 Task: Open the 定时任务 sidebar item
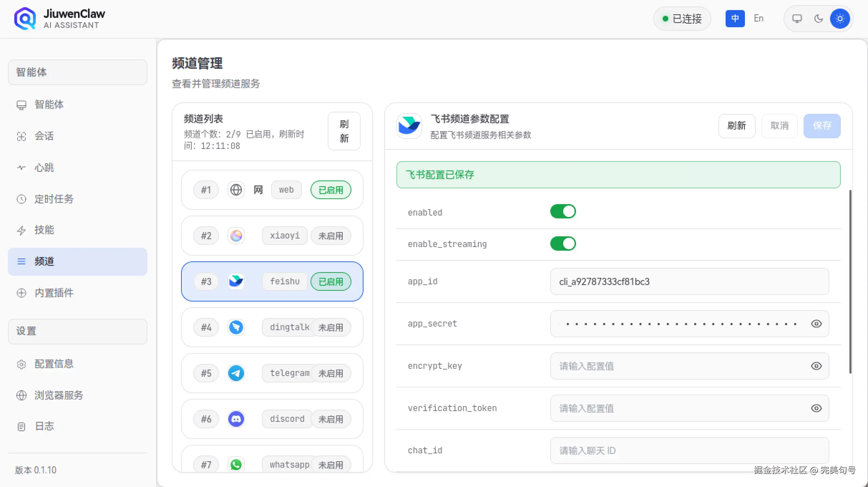tap(77, 199)
